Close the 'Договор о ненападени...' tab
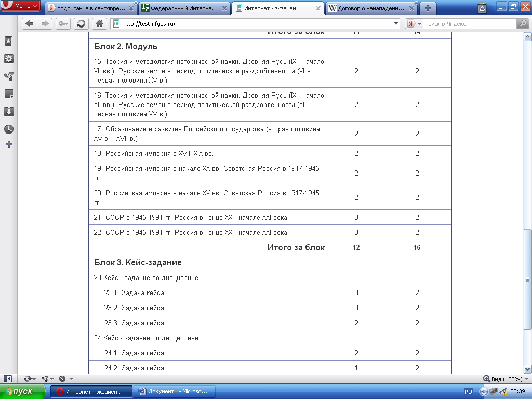Image resolution: width=532 pixels, height=399 pixels. tap(411, 8)
